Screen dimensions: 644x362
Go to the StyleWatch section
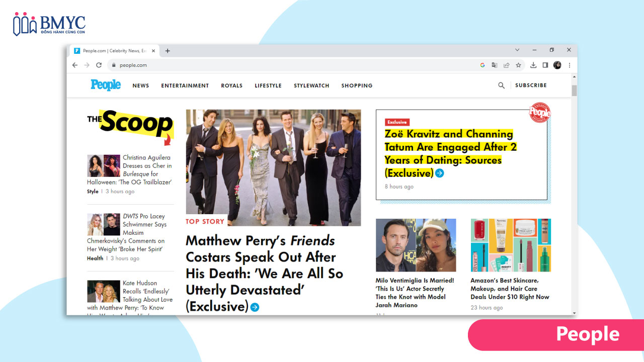click(311, 85)
